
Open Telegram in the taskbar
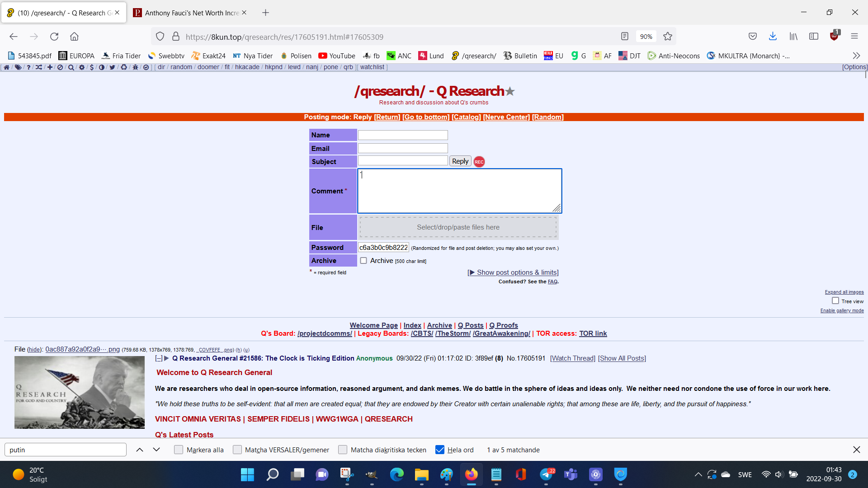pos(547,474)
